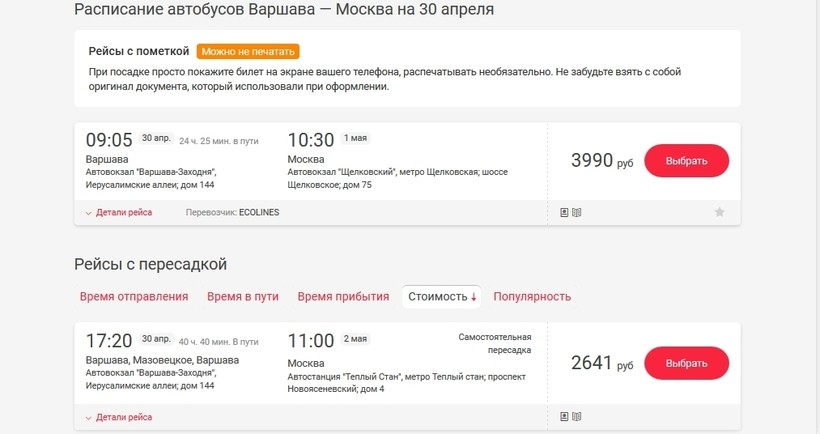Click the 3990 руб price
Screen dimensions: 820x434
click(x=602, y=160)
